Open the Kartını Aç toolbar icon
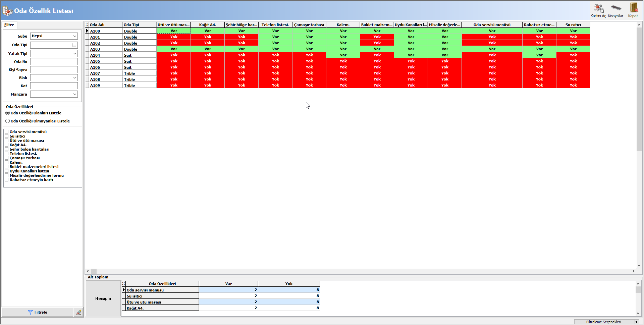This screenshot has height=325, width=644. click(x=598, y=10)
